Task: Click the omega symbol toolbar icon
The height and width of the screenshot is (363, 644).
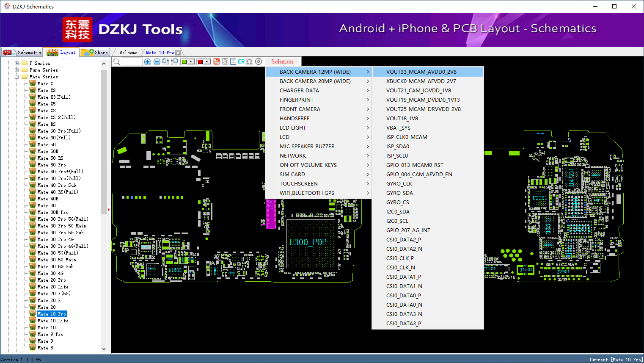Action: [250, 61]
